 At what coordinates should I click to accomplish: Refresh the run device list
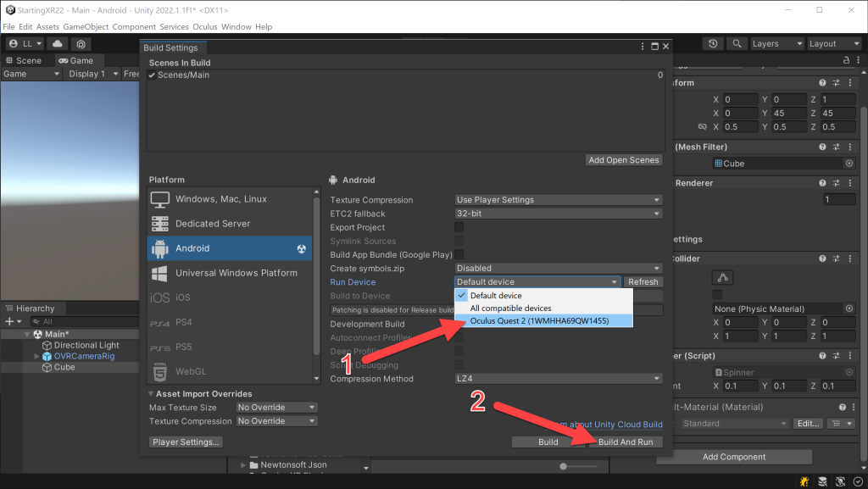coord(643,282)
